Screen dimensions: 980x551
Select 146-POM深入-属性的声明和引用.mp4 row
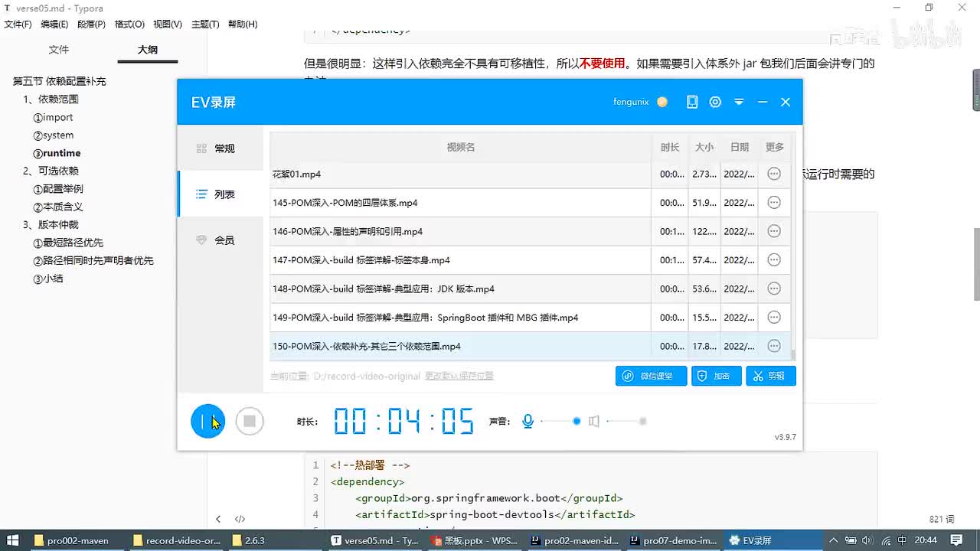(530, 231)
